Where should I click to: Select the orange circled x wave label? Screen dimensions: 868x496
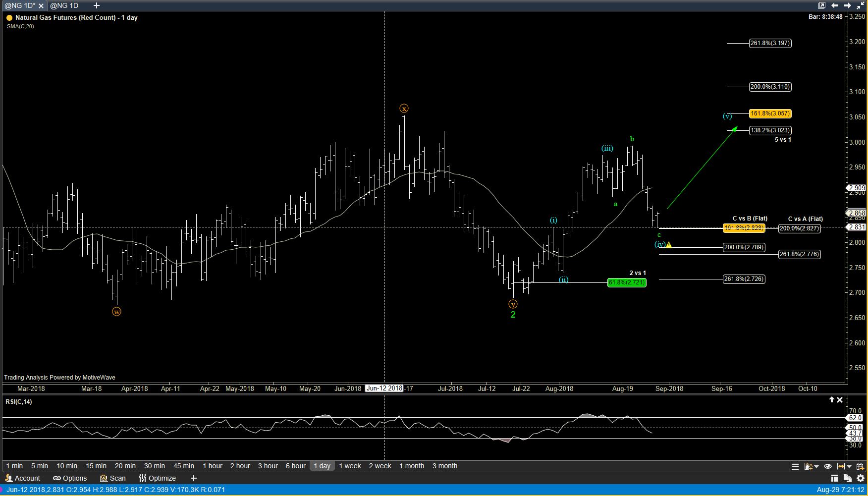coord(404,109)
